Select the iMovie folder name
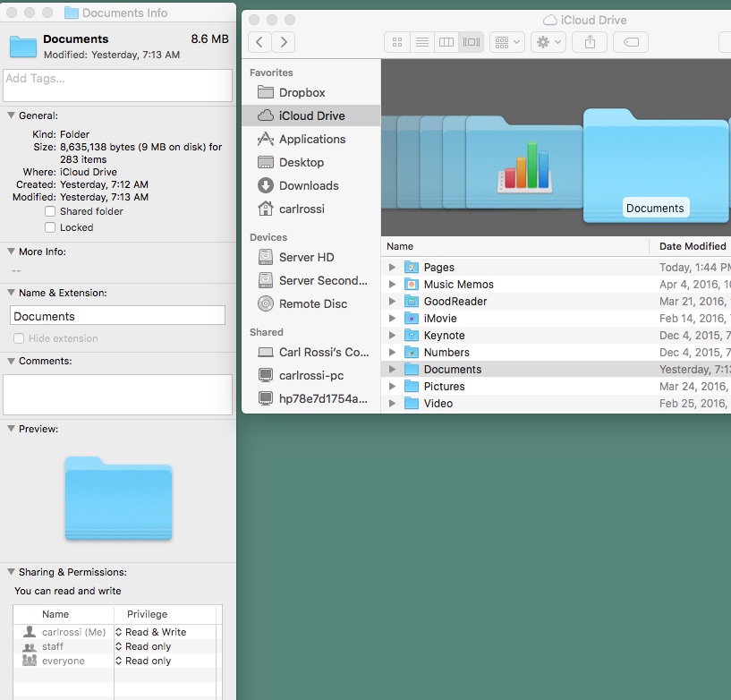The width and height of the screenshot is (731, 700). (x=440, y=318)
